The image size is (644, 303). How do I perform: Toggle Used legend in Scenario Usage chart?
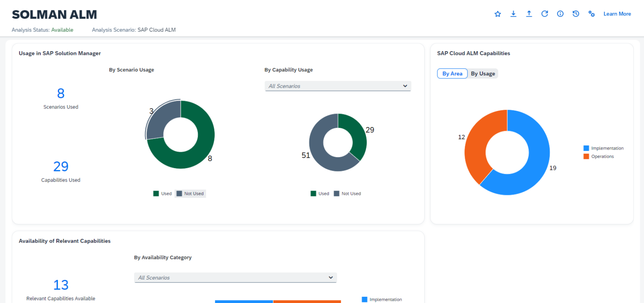[163, 194]
